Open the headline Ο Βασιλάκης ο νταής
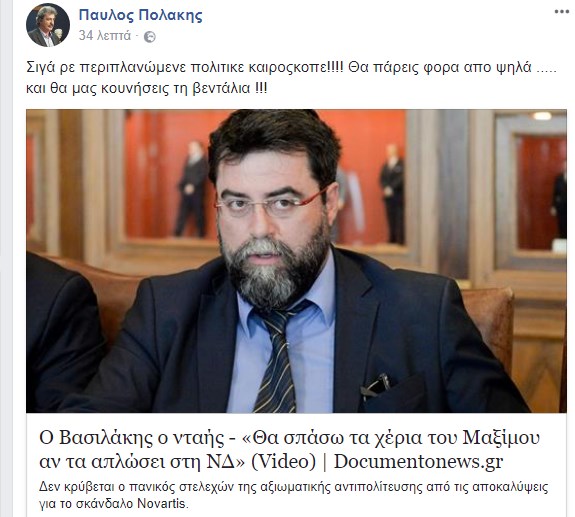575x517 pixels. pyautogui.click(x=132, y=438)
